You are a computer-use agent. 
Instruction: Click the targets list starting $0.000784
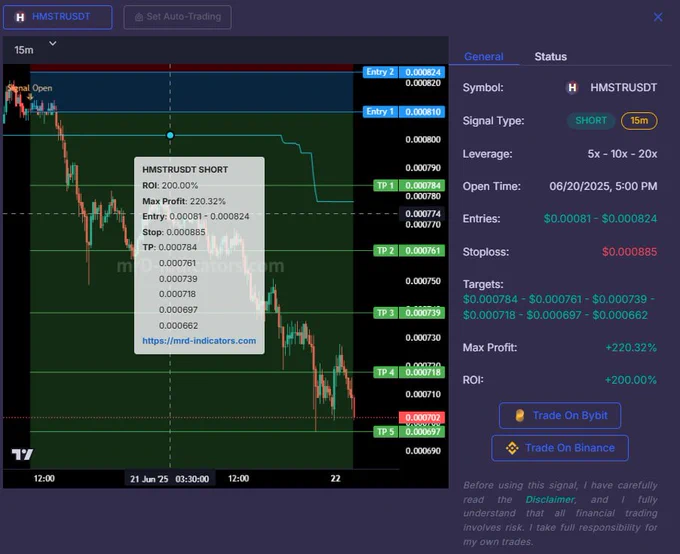click(559, 307)
